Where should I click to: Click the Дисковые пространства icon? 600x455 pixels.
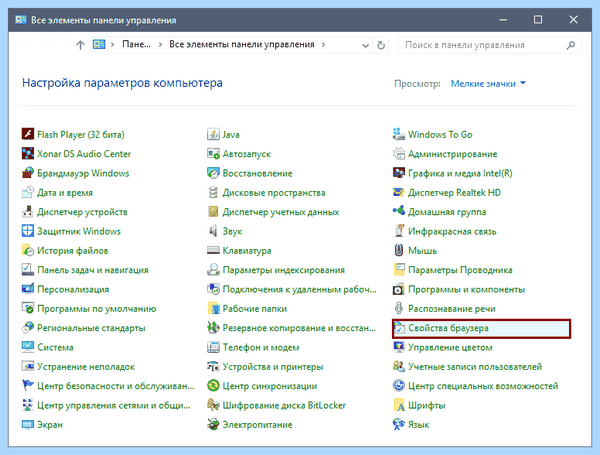(x=213, y=192)
